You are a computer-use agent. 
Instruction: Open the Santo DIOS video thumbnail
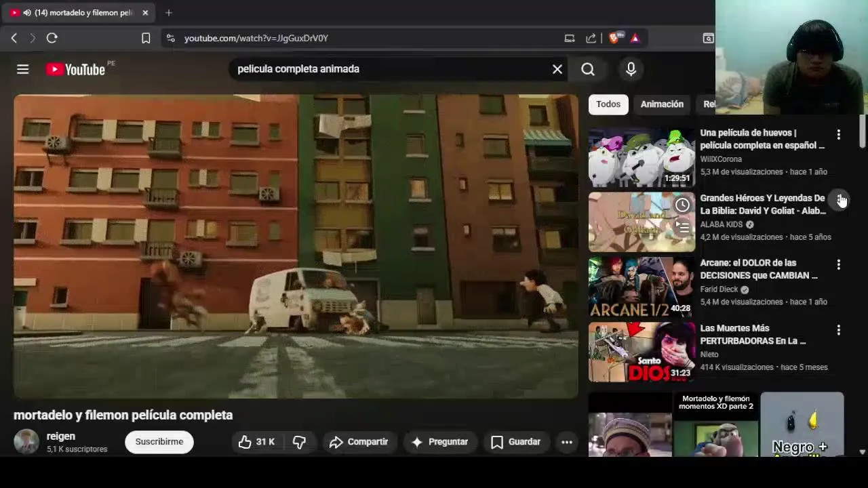tap(642, 352)
